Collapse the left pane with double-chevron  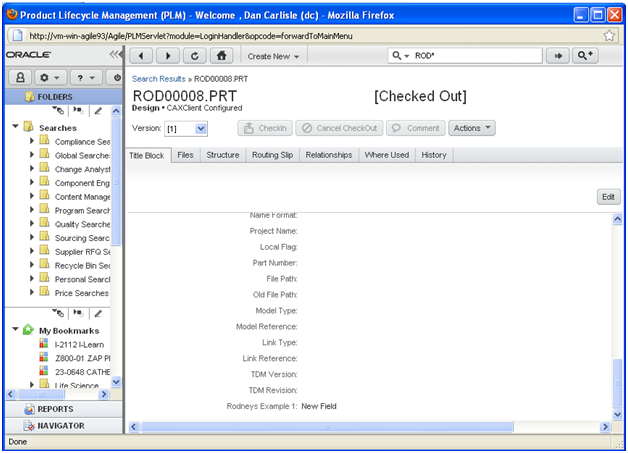(x=115, y=54)
